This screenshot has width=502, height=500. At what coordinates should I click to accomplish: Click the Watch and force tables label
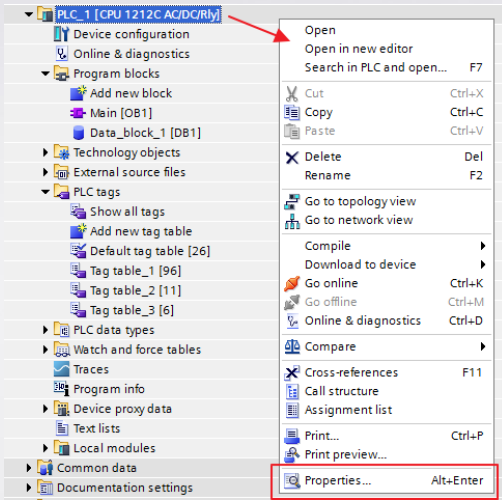click(x=137, y=349)
